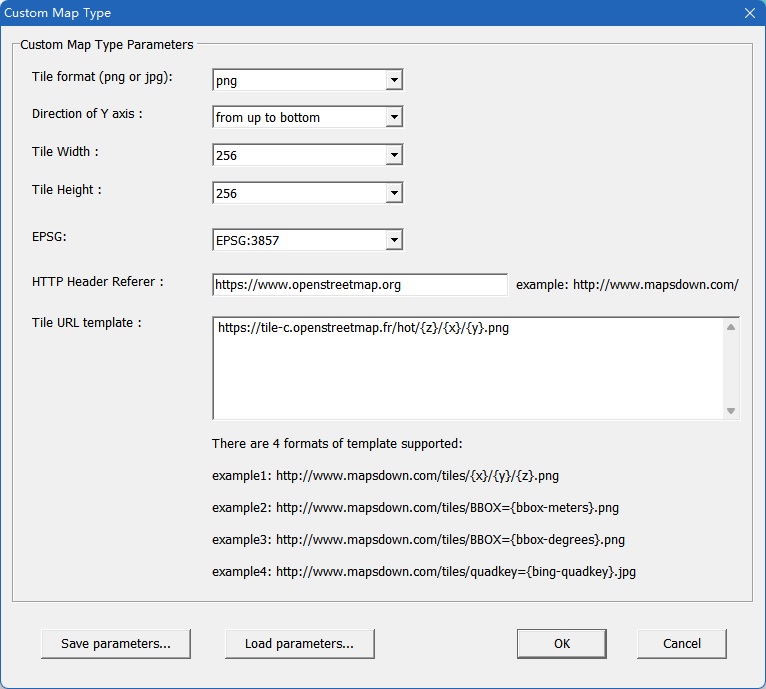Confirm with the OK button

[x=562, y=644]
